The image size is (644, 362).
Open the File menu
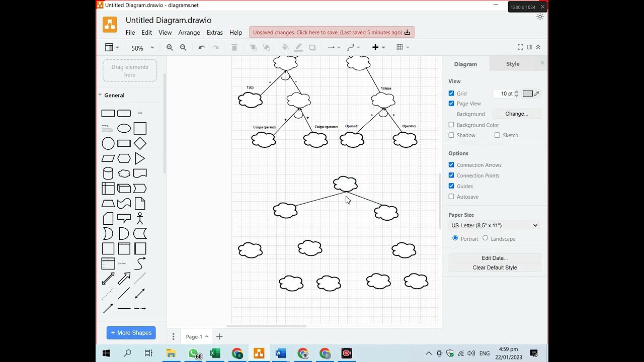click(x=130, y=32)
